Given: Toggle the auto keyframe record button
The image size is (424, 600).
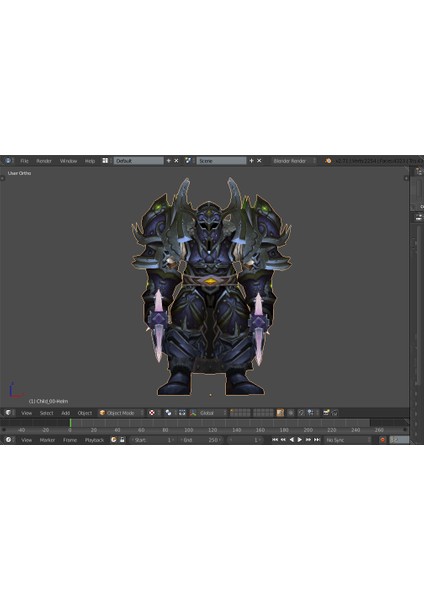Looking at the screenshot, I should [x=382, y=440].
